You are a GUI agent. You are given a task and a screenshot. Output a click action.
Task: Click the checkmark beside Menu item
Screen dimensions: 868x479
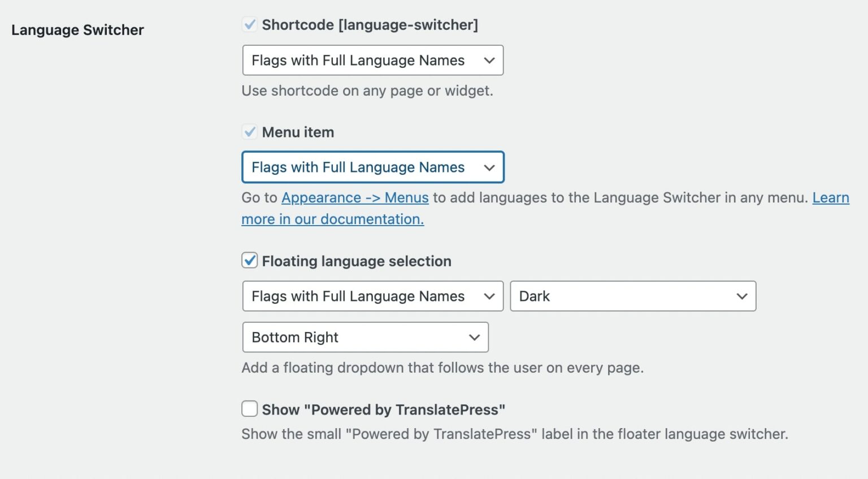coord(249,132)
